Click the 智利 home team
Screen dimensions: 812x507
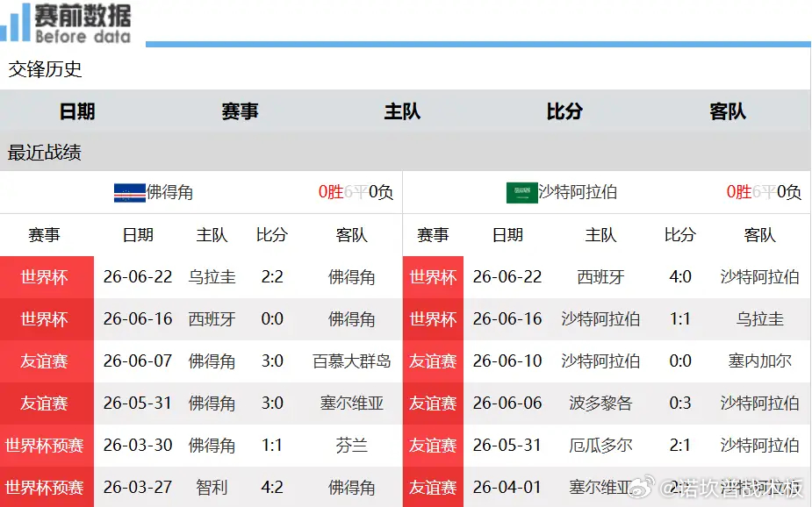pyautogui.click(x=212, y=487)
